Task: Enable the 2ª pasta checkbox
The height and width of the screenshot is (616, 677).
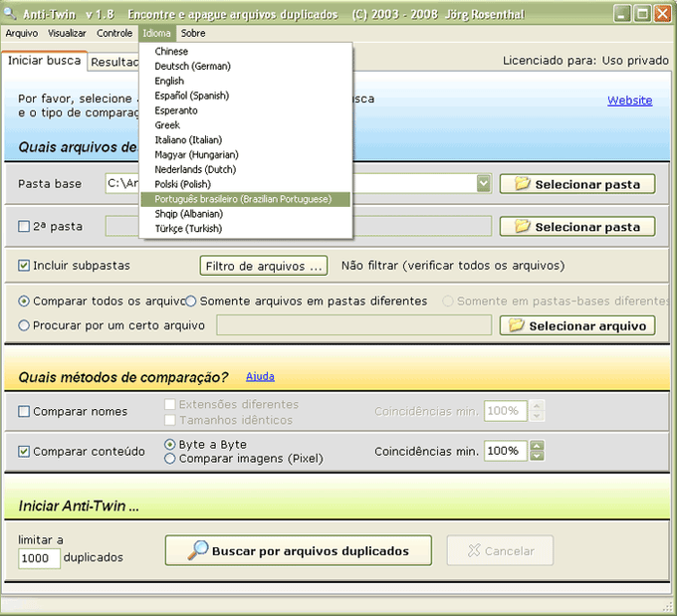Action: point(24,226)
